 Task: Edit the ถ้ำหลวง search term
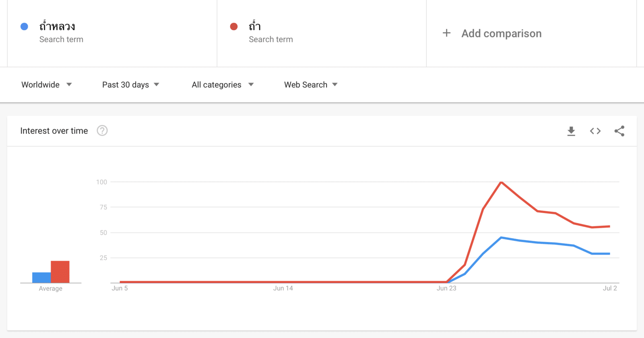coord(57,27)
